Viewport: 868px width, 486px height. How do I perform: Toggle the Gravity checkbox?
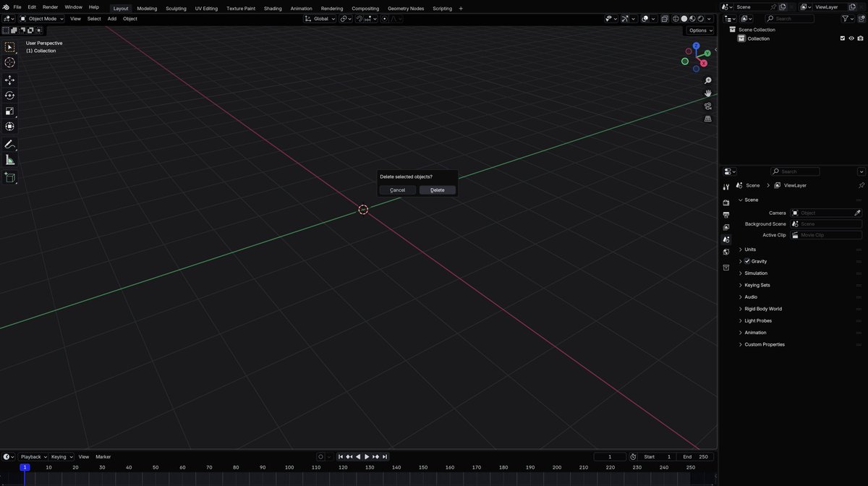click(x=747, y=261)
